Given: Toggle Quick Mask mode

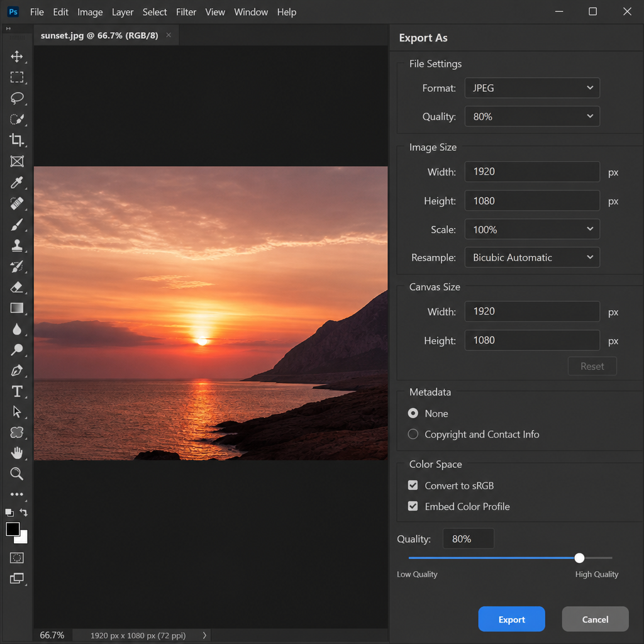Looking at the screenshot, I should click(16, 558).
